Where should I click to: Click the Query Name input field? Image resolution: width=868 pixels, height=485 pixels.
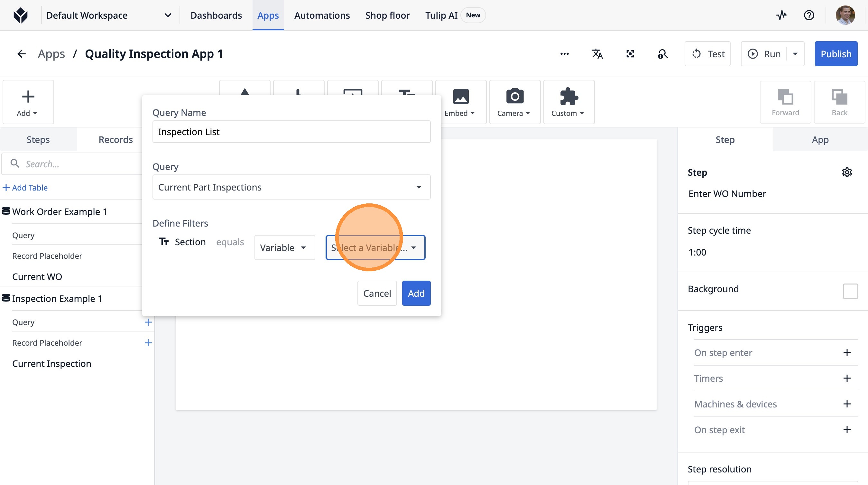click(291, 132)
